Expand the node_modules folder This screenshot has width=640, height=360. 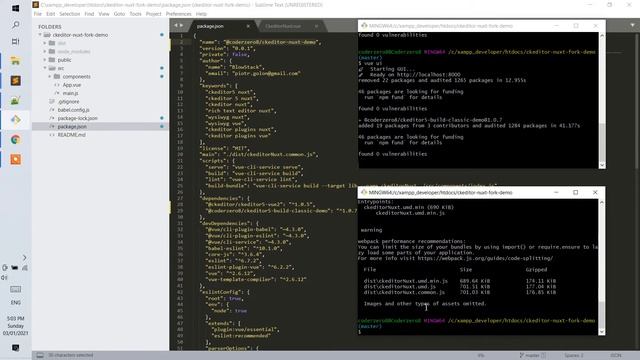click(45, 51)
